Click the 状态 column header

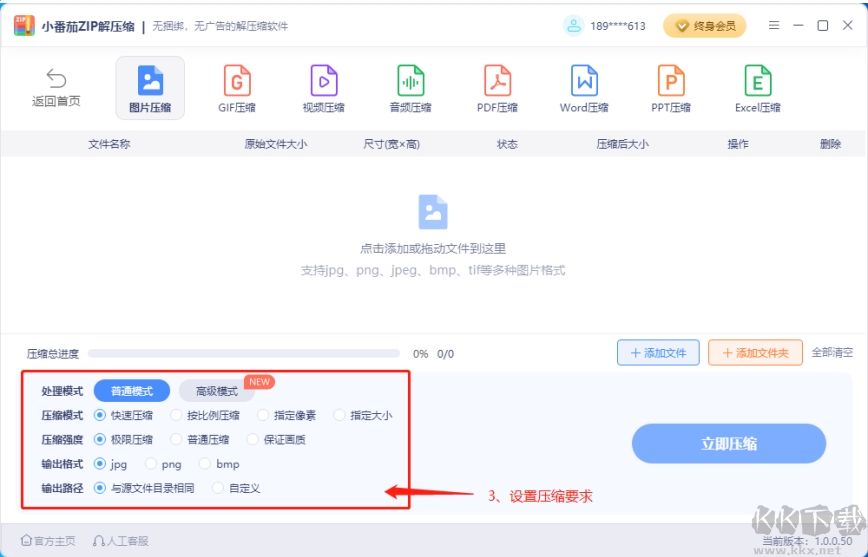507,144
